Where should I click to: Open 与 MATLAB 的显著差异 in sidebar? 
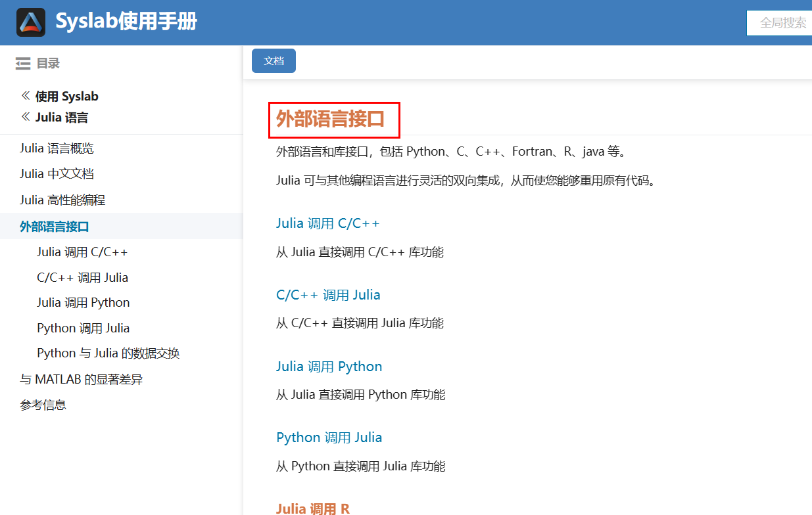[x=82, y=379]
